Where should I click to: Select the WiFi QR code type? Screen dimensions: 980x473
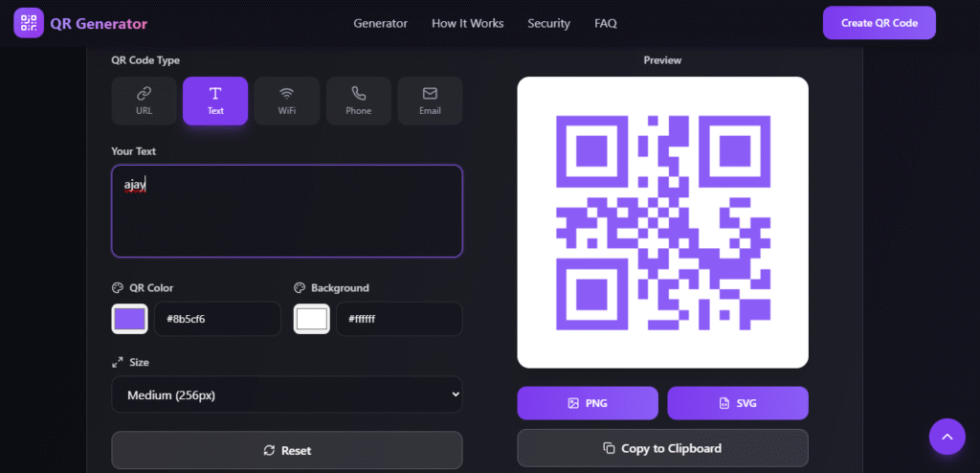[x=287, y=101]
